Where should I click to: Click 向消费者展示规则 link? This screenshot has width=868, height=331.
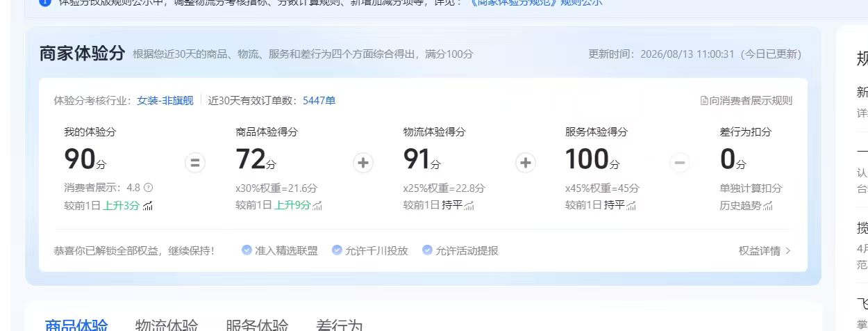pos(751,101)
